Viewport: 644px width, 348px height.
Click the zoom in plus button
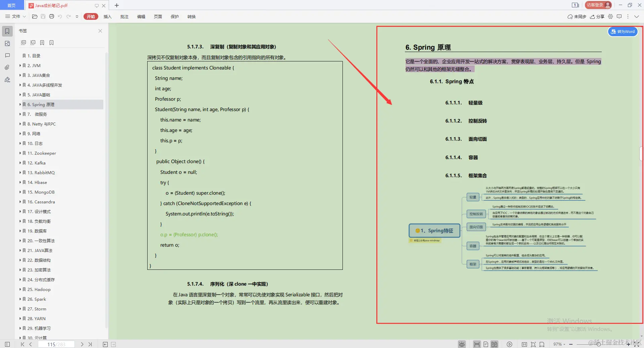pos(628,344)
